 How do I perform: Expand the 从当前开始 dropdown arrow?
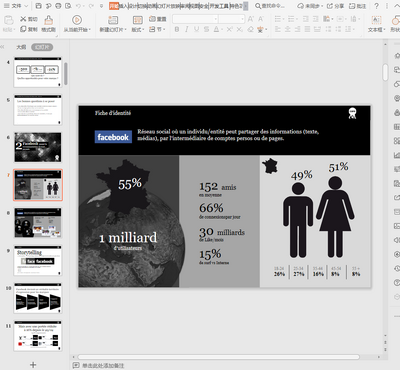click(x=90, y=30)
